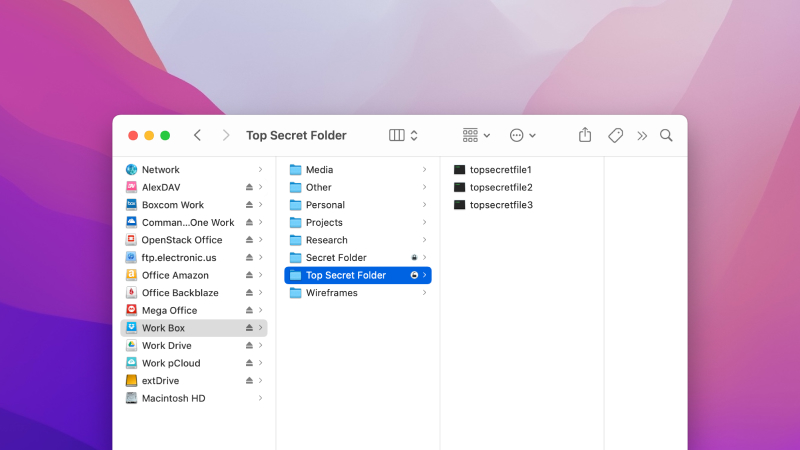Open the Personal folder
Viewport: 800px width, 450px height.
click(358, 205)
